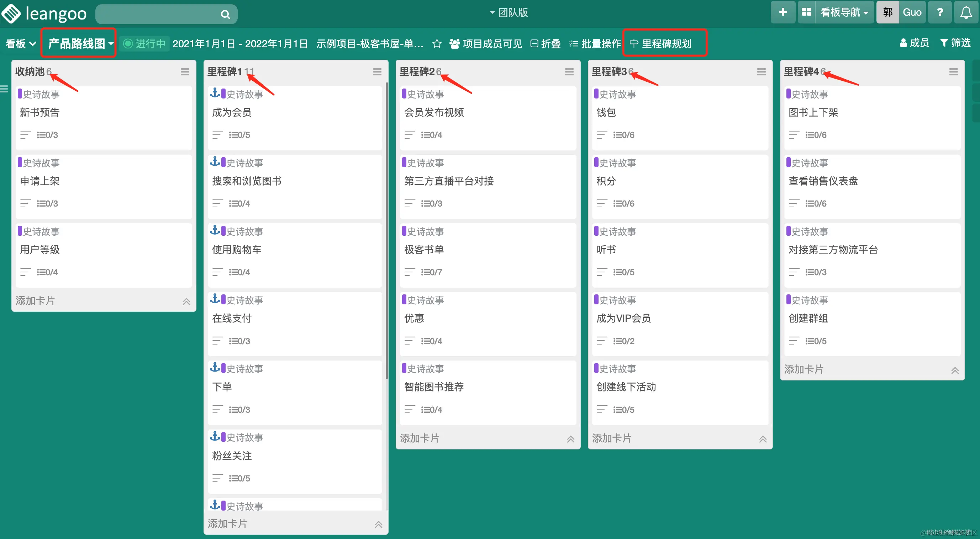Open 里程碑规划 milestone planning
This screenshot has width=980, height=539.
tap(661, 44)
